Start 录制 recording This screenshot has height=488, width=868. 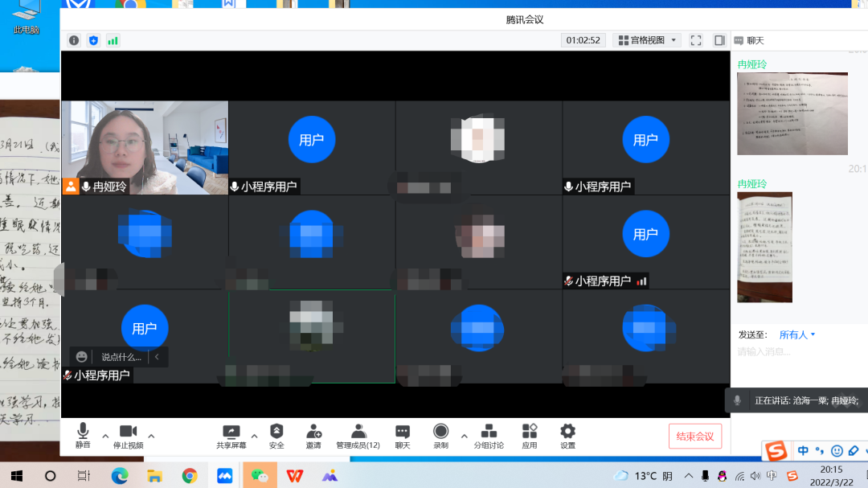[x=440, y=436]
